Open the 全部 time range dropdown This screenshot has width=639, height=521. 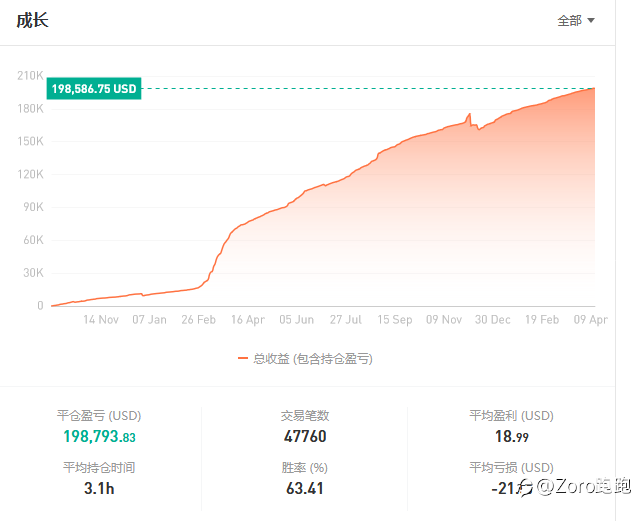576,20
